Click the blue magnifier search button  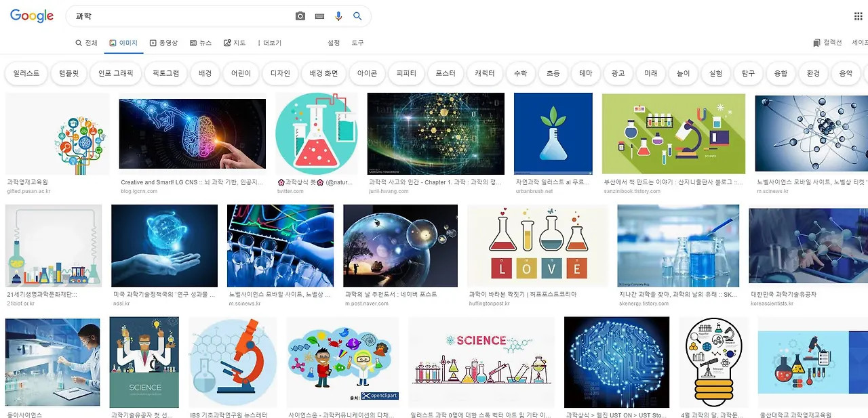pyautogui.click(x=357, y=16)
